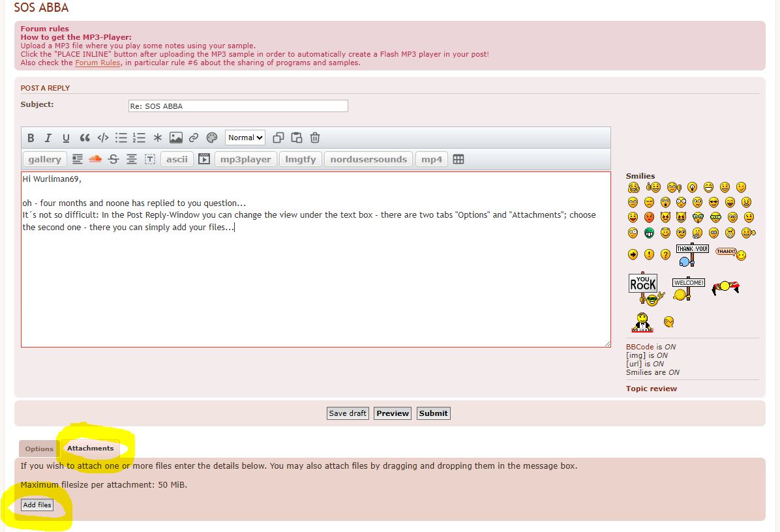The width and height of the screenshot is (780, 532).
Task: Insert a hyperlink with the chain icon
Action: (193, 138)
